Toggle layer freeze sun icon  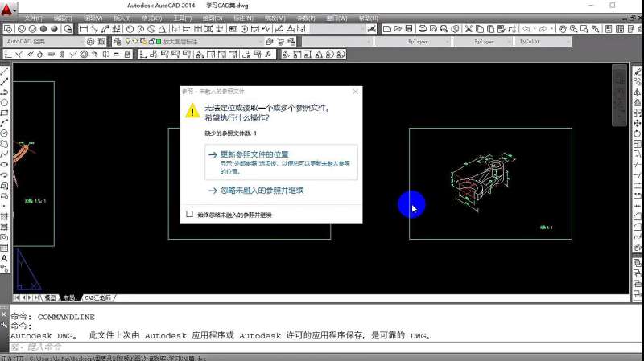click(x=134, y=42)
